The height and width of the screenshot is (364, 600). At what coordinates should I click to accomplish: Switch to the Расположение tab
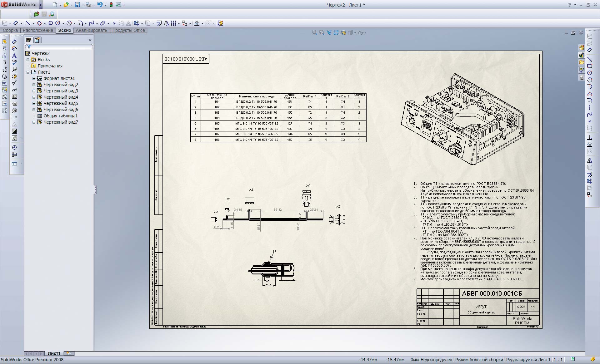(38, 30)
